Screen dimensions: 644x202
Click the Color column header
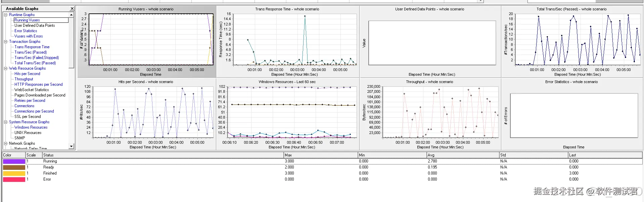(14, 155)
